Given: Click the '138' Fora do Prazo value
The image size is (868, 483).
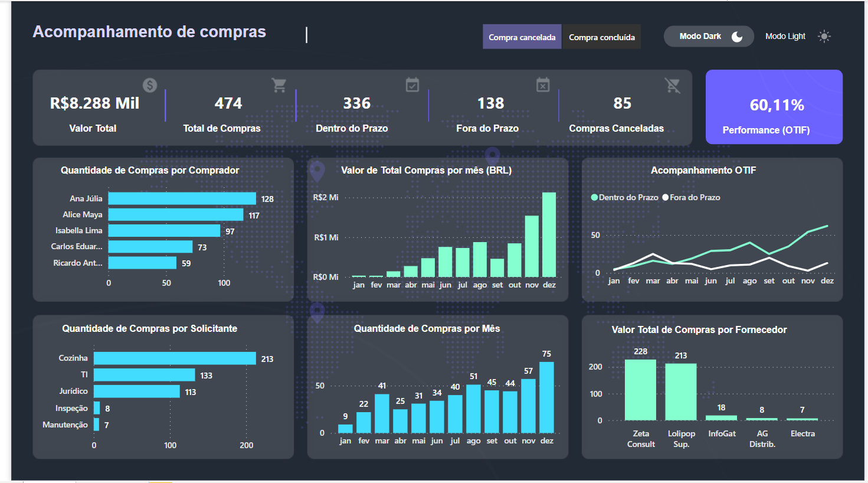Looking at the screenshot, I should tap(491, 103).
